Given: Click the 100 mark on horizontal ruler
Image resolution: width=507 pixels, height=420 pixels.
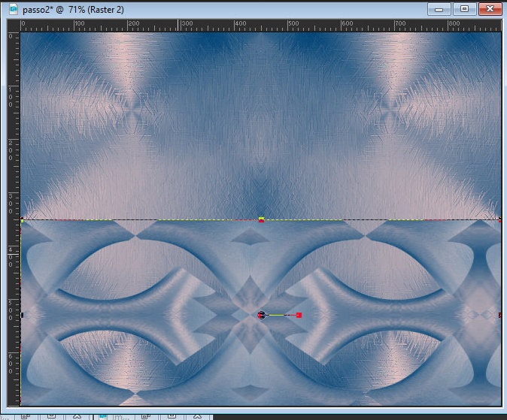Looking at the screenshot, I should (x=75, y=25).
